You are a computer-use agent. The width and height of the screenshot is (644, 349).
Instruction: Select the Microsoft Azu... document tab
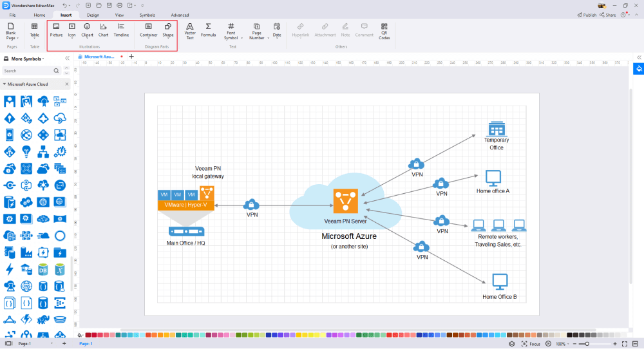click(100, 57)
